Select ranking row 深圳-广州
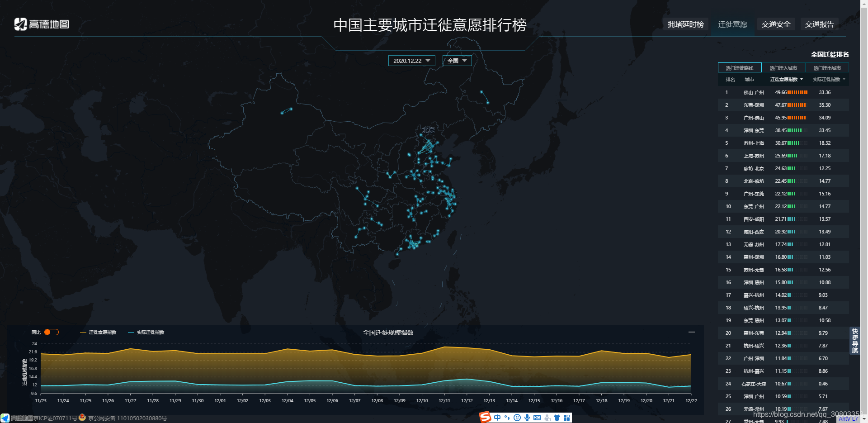 click(783, 396)
